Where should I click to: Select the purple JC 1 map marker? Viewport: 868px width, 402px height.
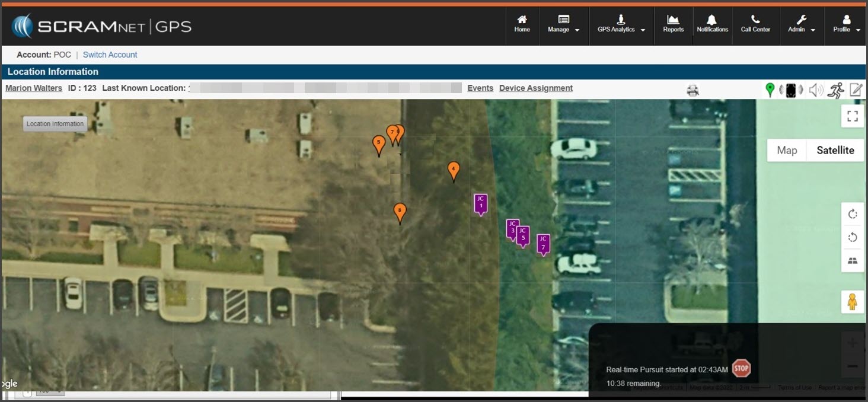coord(481,203)
